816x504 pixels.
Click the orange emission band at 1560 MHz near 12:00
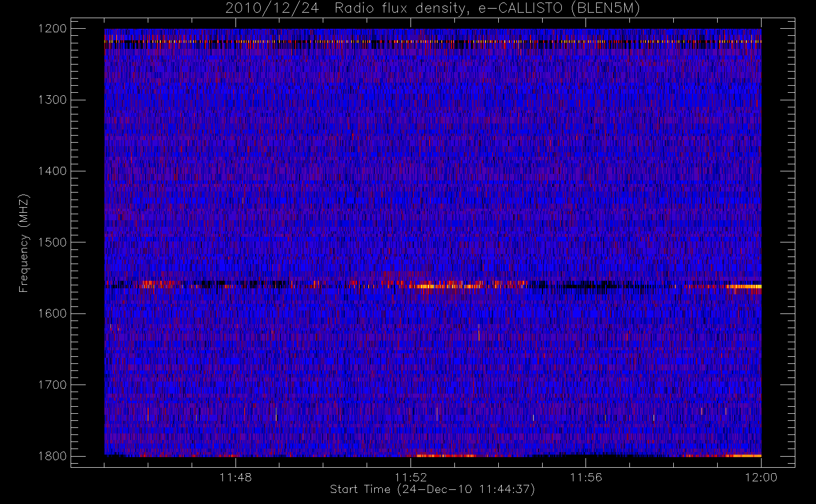pyautogui.click(x=743, y=286)
